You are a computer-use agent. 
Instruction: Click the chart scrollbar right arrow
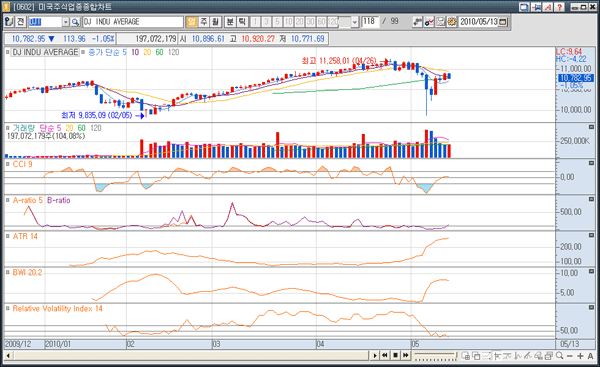pyautogui.click(x=375, y=356)
